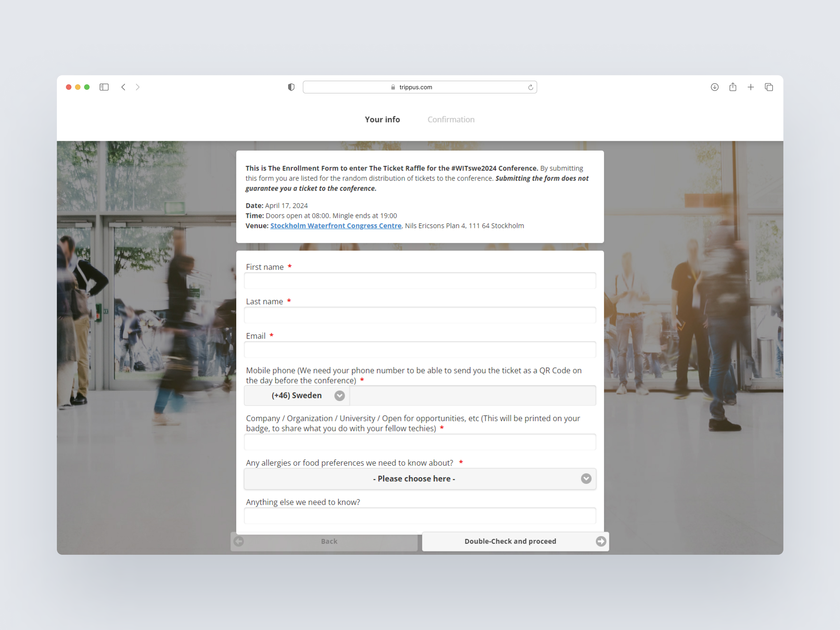The image size is (840, 630).
Task: Focus the Anything else we need to know field
Action: click(x=420, y=515)
